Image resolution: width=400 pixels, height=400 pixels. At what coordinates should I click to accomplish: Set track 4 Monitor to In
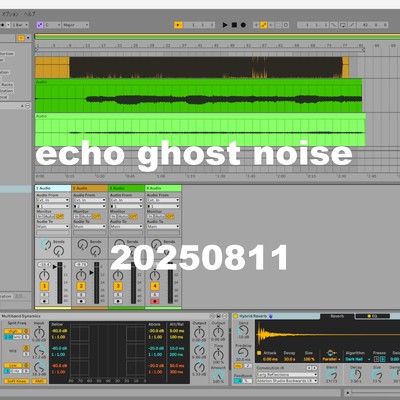150,216
